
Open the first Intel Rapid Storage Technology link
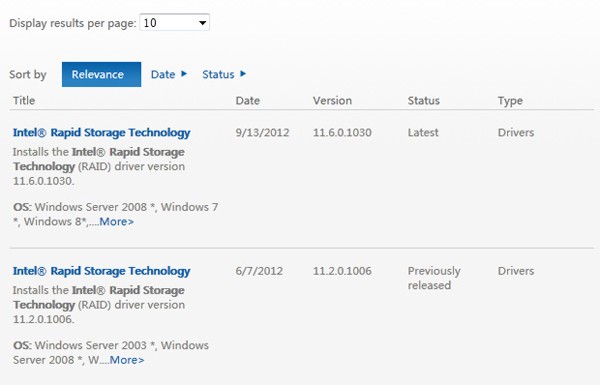(x=101, y=133)
